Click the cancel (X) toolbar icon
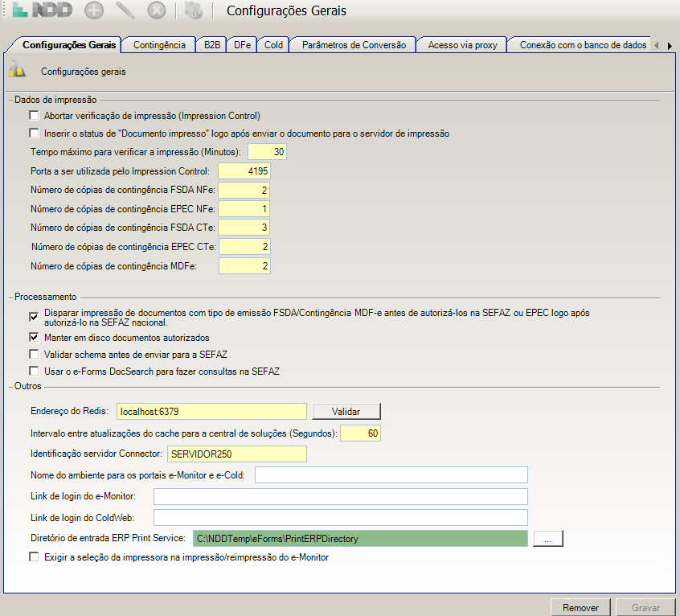Screen dimensions: 680x616 point(156,11)
